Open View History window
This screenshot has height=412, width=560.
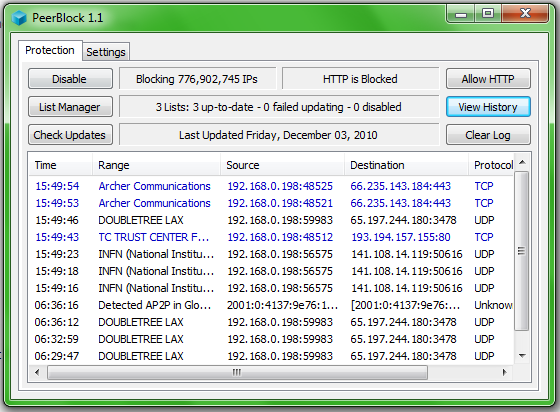(x=488, y=107)
